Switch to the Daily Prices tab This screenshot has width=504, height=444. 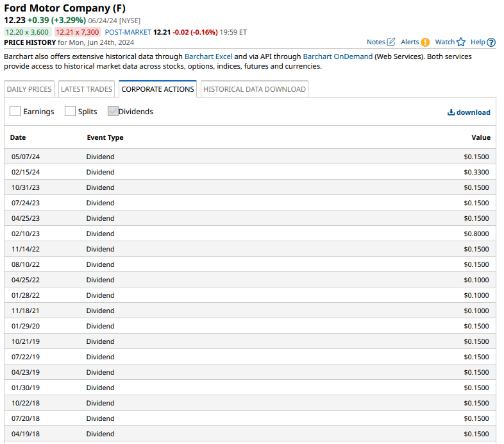point(29,89)
